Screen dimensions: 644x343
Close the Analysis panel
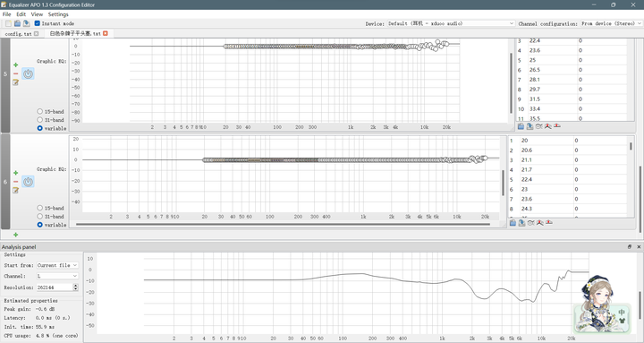(x=639, y=247)
